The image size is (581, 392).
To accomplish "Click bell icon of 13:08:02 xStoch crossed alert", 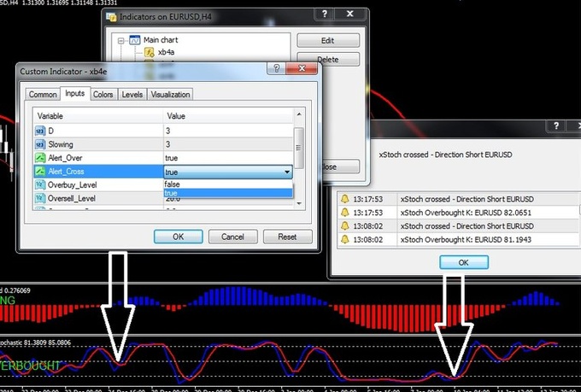I will (345, 225).
